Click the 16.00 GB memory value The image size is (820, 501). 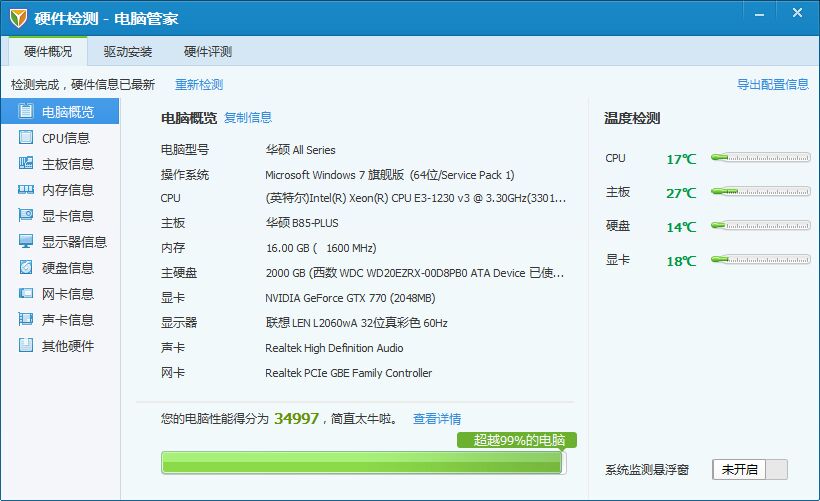pyautogui.click(x=321, y=248)
